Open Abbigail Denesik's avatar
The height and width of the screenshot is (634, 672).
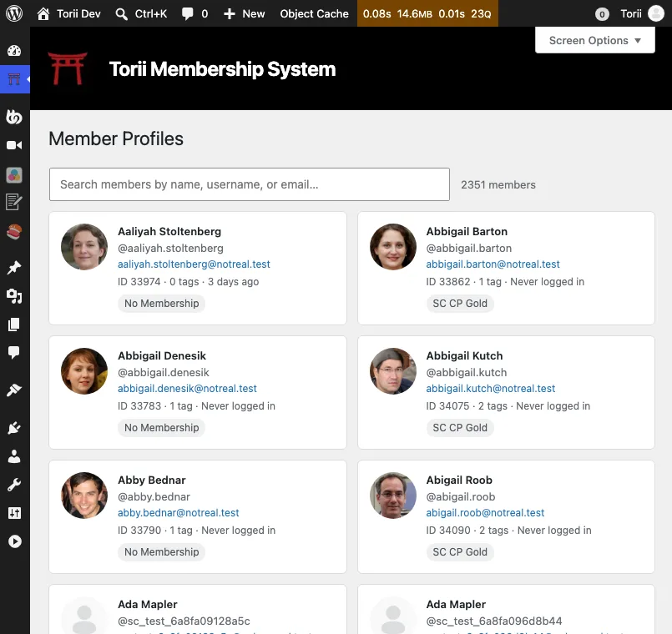click(84, 371)
